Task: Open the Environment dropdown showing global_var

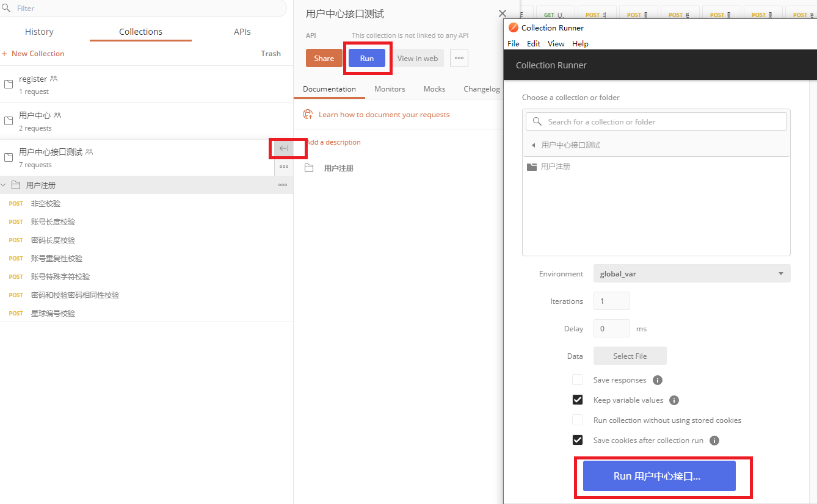Action: tap(692, 273)
